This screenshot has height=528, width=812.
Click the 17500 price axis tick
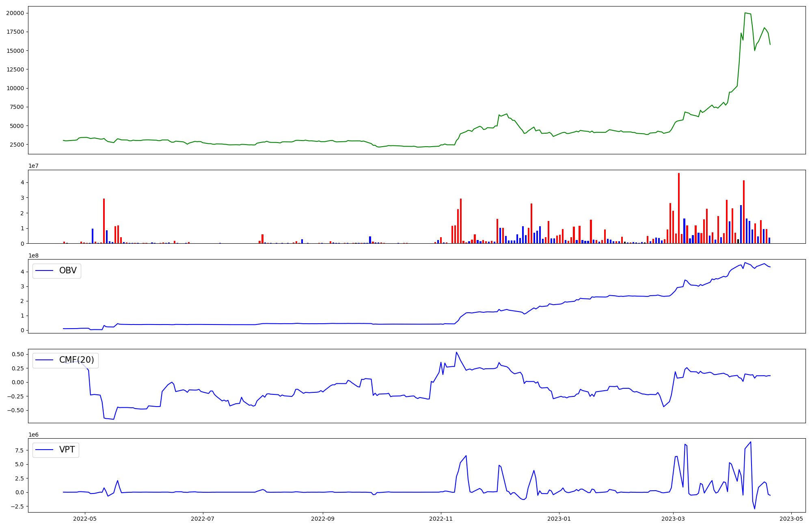[15, 32]
